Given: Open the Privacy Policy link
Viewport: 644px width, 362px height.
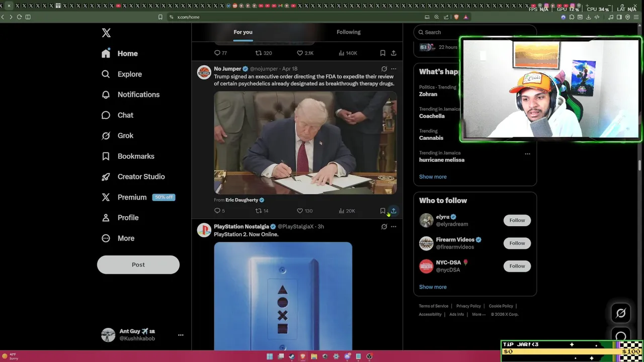Looking at the screenshot, I should click(x=468, y=306).
